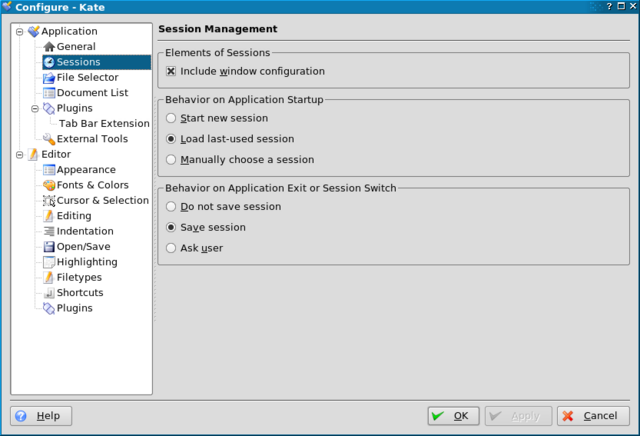The height and width of the screenshot is (436, 640).
Task: Click the Indentation lines icon
Action: tap(49, 231)
